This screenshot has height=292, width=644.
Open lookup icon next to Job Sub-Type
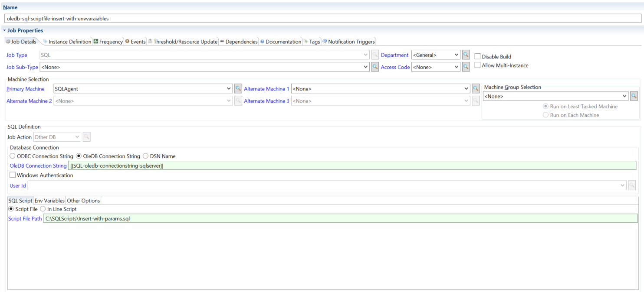375,67
